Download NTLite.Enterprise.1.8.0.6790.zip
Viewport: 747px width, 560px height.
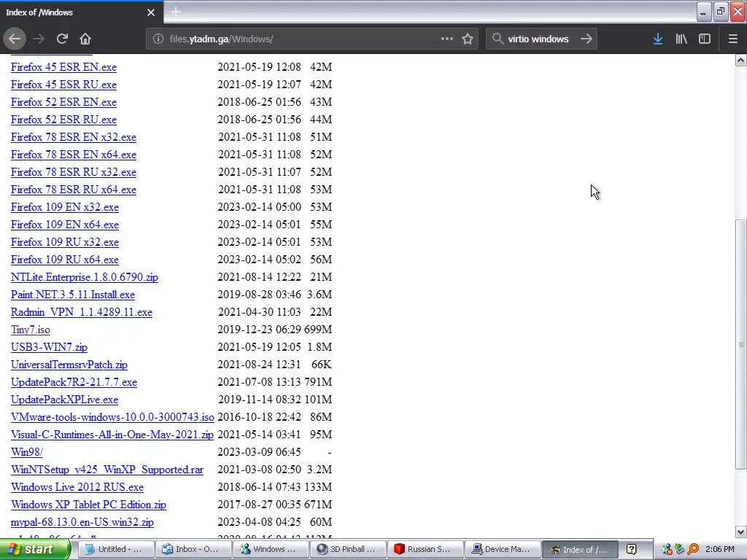tap(85, 277)
